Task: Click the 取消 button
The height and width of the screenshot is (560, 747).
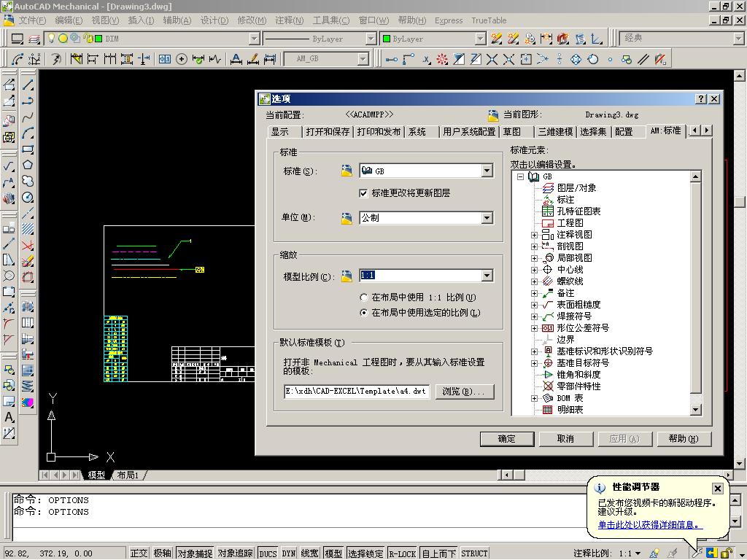Action: click(566, 438)
